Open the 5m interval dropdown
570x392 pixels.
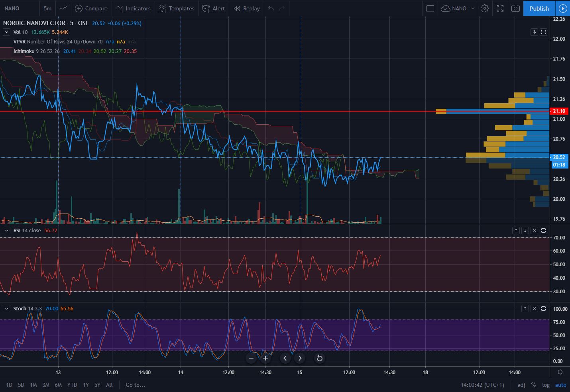(47, 8)
